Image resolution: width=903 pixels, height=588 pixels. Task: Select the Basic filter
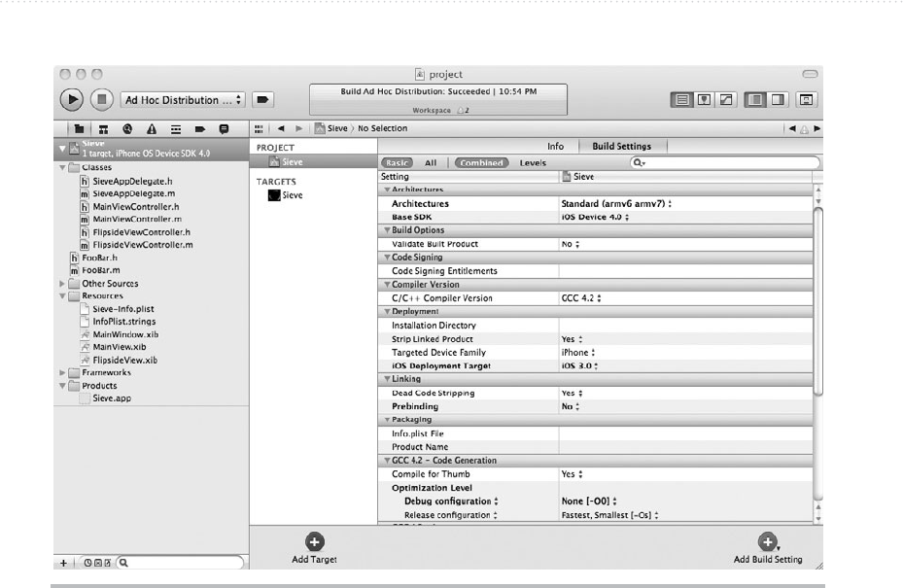pos(397,163)
